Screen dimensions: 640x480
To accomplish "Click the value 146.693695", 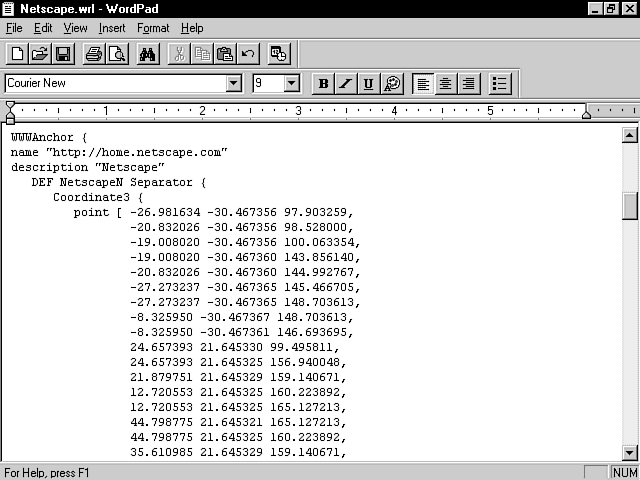I will point(312,332).
